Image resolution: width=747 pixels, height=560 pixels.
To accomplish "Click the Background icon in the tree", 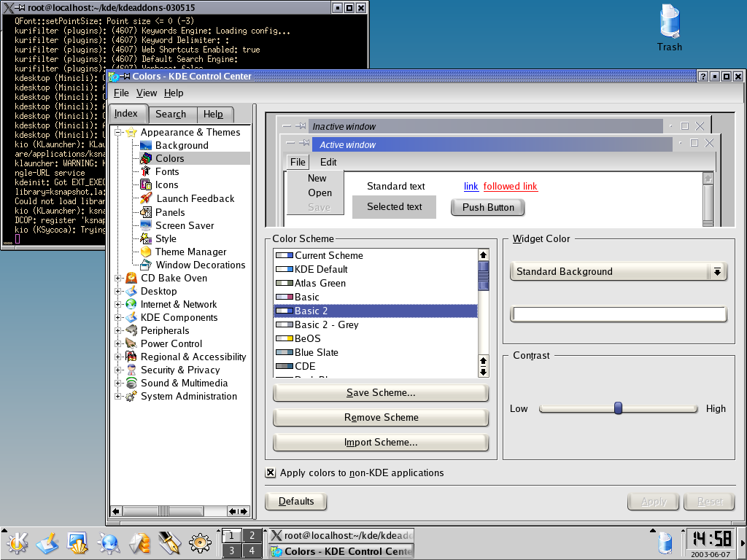I will [146, 145].
